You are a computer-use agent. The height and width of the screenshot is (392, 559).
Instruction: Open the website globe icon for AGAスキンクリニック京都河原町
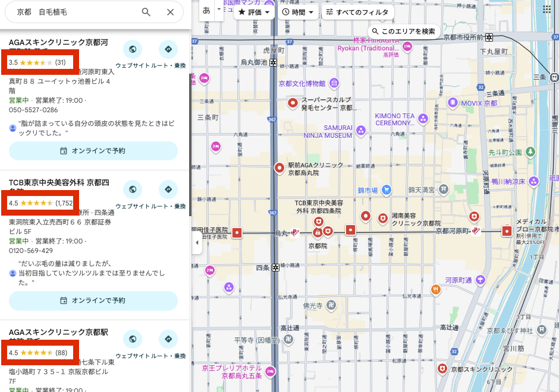click(133, 50)
